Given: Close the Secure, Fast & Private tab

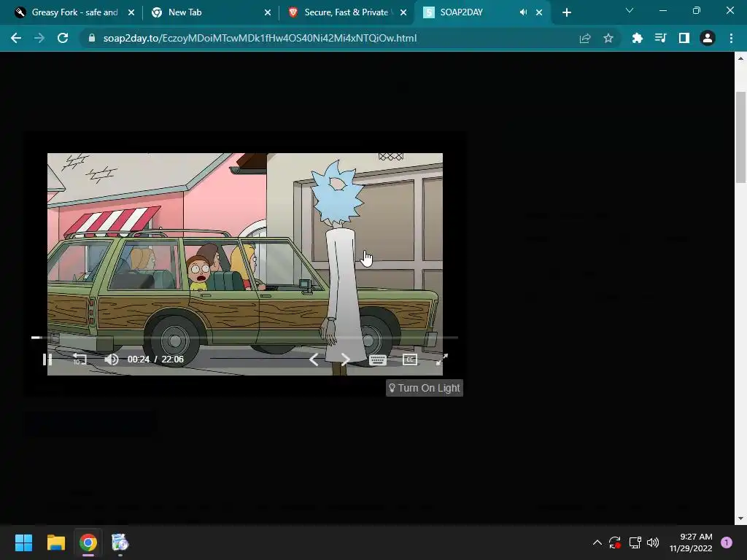Looking at the screenshot, I should tap(403, 12).
